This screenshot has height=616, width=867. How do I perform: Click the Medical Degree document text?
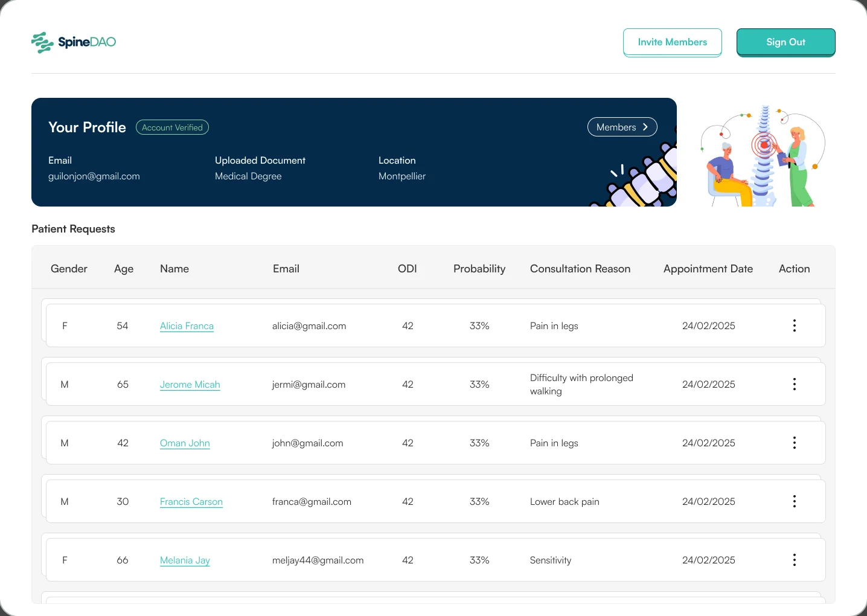(248, 176)
